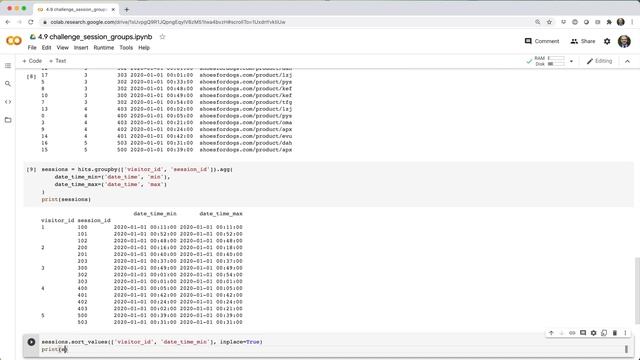Open the Editing mode dropdown
Screen dimensions: 640x360
[x=599, y=61]
